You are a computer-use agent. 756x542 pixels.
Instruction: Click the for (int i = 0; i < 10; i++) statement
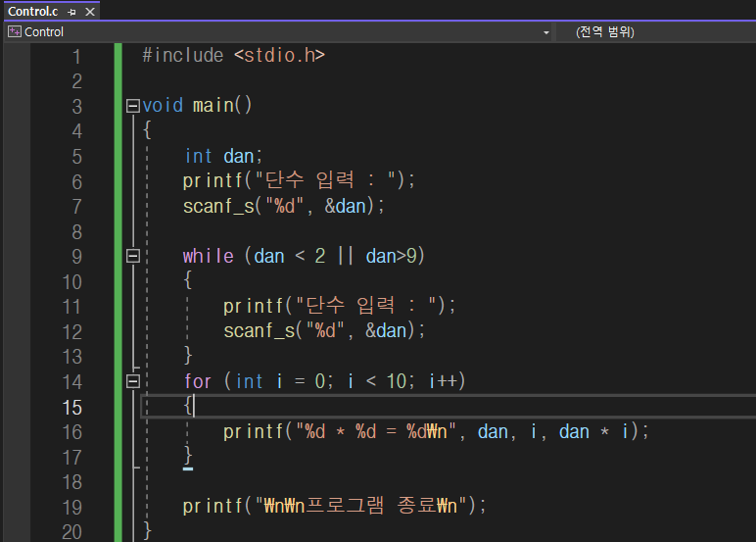(324, 381)
